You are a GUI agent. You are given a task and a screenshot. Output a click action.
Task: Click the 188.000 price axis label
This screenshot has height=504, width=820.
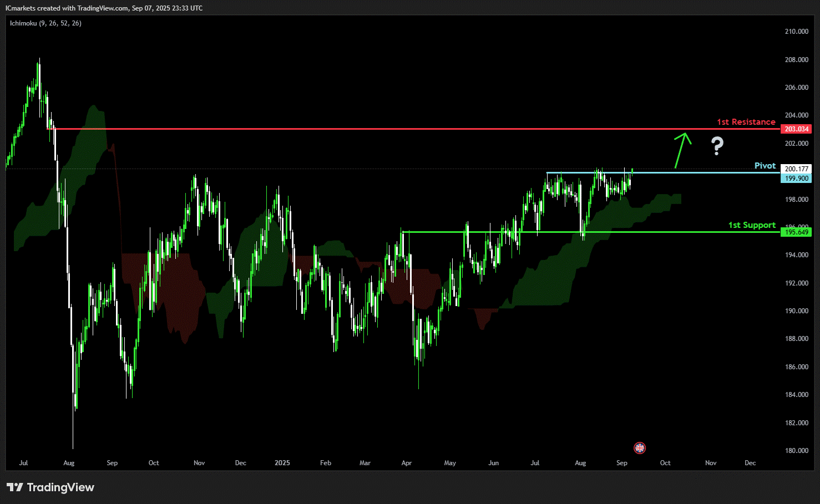coord(796,339)
